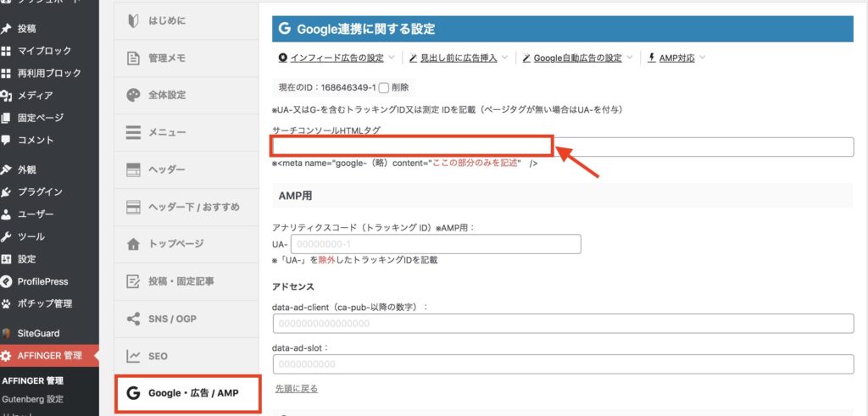Click the gear icon beside AFFINGER 管理

(x=6, y=356)
